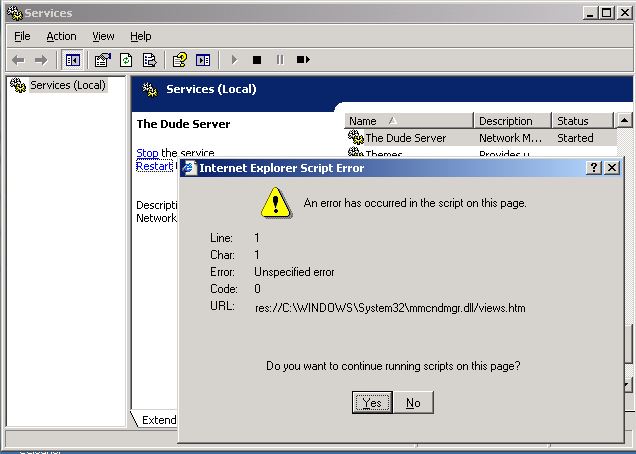
Task: Click the yellow warning icon in the error dialog
Action: pos(276,203)
